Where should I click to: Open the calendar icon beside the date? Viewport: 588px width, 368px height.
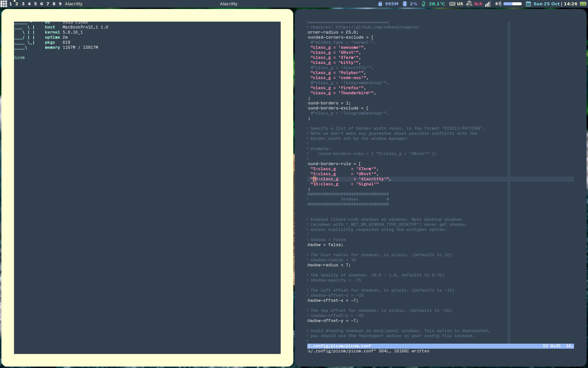(529, 4)
